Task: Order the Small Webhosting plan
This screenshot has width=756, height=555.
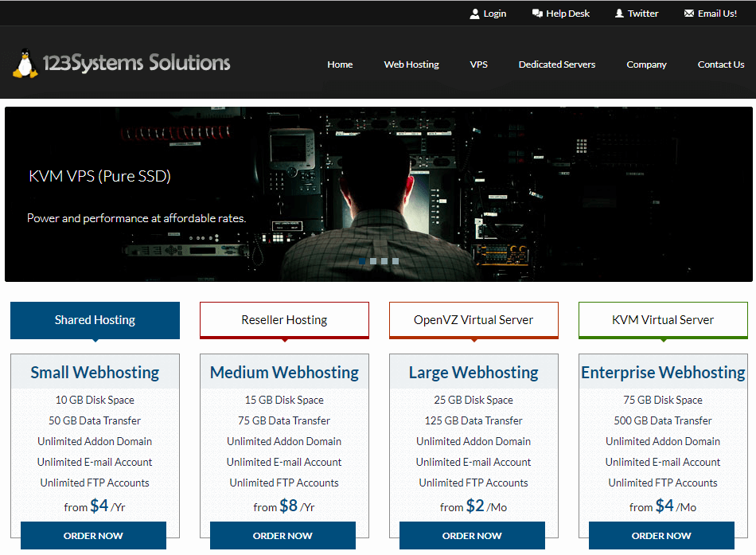Action: tap(93, 536)
